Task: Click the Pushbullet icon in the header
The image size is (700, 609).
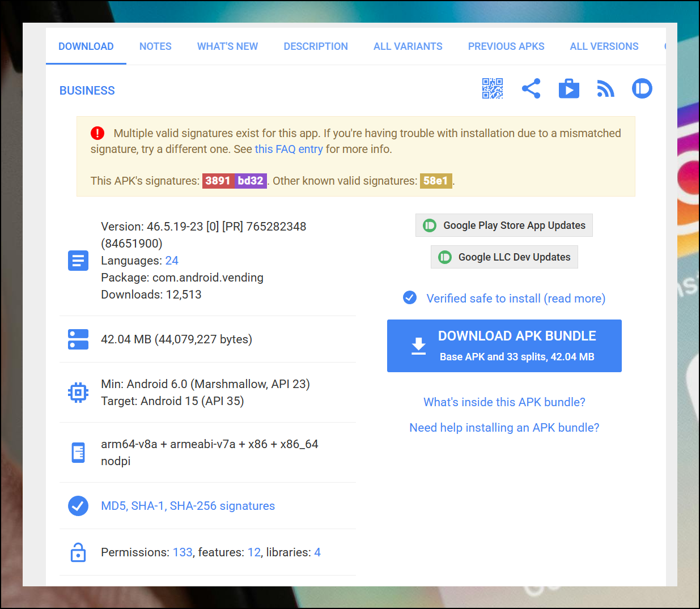Action: click(642, 88)
